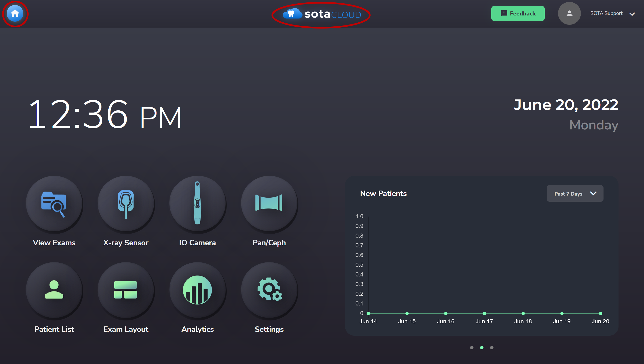Go to Exam Layout
The image size is (644, 364).
coord(126,290)
